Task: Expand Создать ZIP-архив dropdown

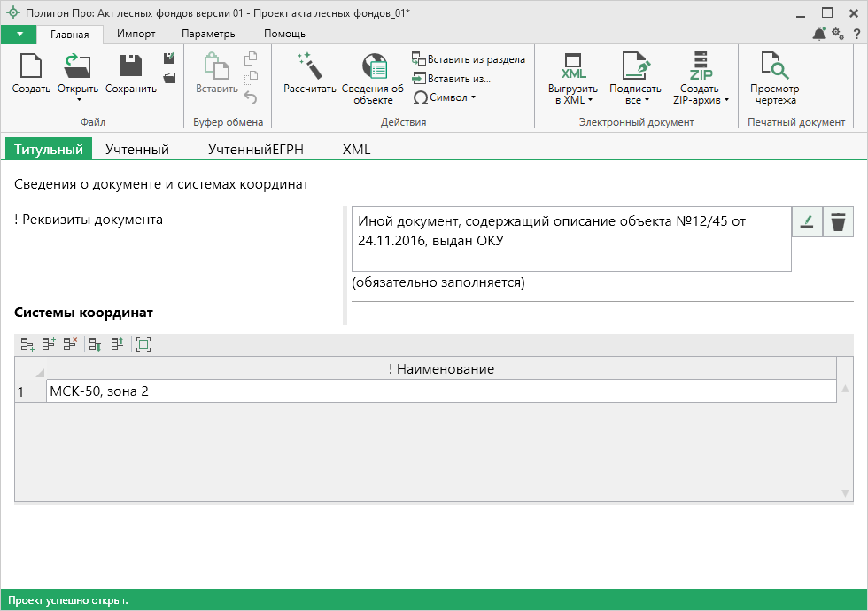Action: coord(726,100)
